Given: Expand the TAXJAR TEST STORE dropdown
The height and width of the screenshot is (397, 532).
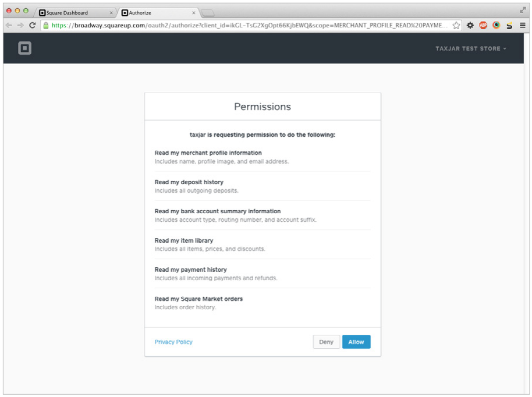Looking at the screenshot, I should coord(471,48).
